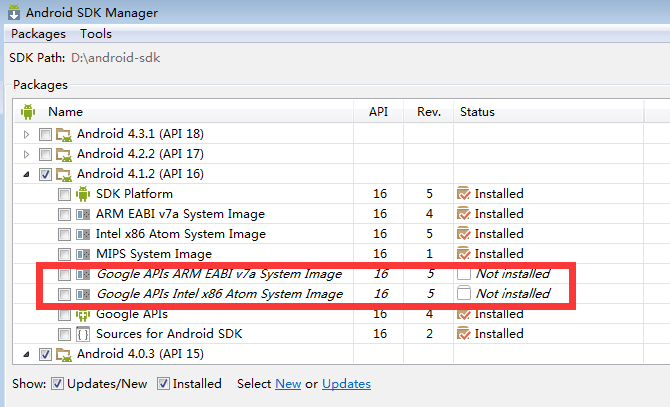Click the SDK Platform android icon
Image resolution: width=670 pixels, height=407 pixels.
pos(83,194)
